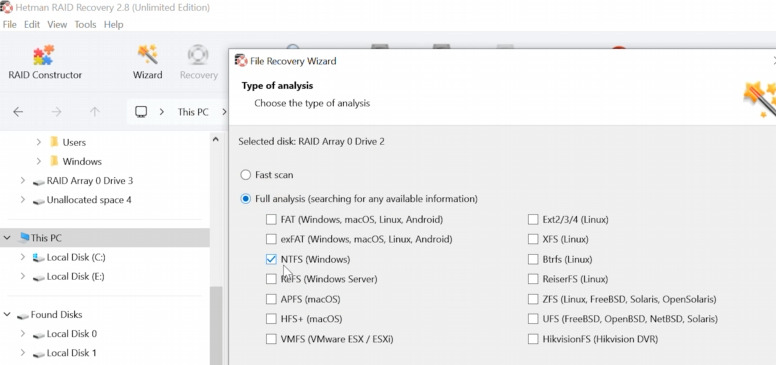Click the File Recovery Wizard dialog icon
This screenshot has width=776, height=365.
click(x=241, y=61)
